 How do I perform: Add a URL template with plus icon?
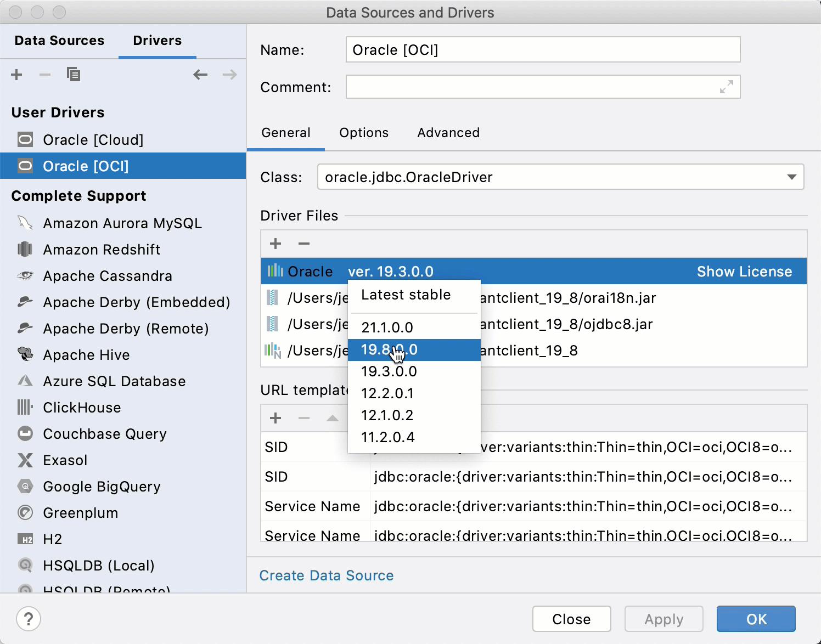[275, 419]
